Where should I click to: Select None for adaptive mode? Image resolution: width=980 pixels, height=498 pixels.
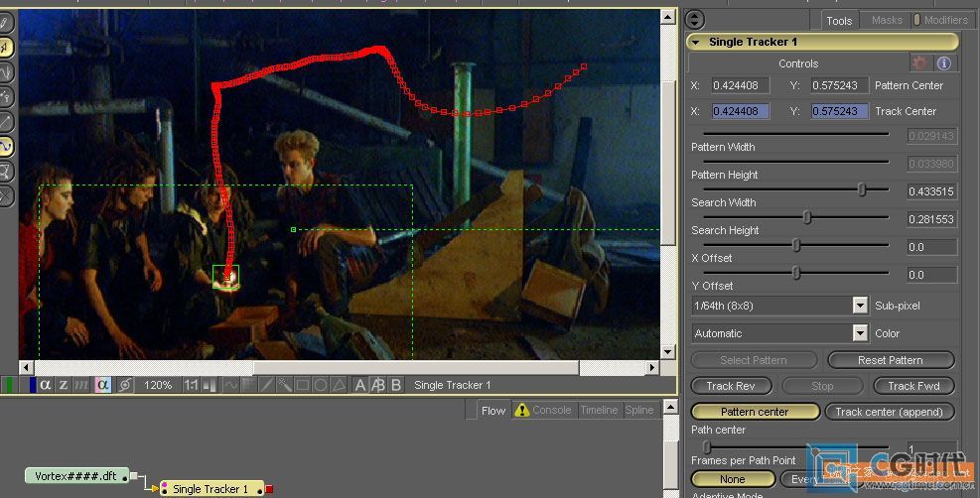(x=733, y=479)
